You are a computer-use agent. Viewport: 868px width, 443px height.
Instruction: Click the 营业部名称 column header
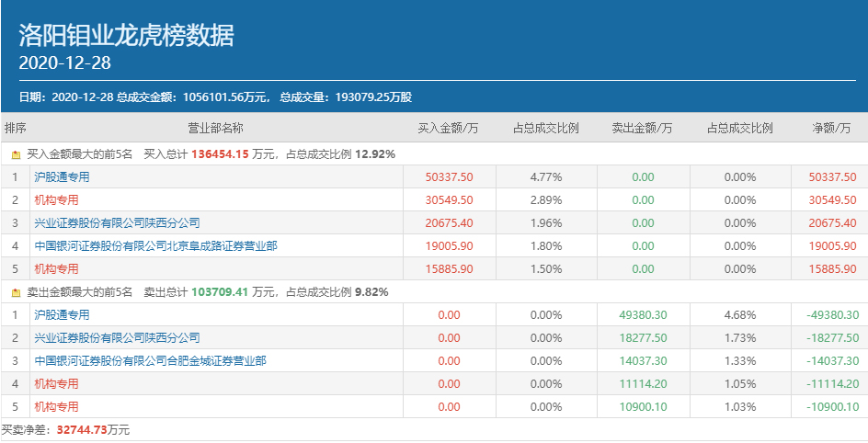(215, 128)
